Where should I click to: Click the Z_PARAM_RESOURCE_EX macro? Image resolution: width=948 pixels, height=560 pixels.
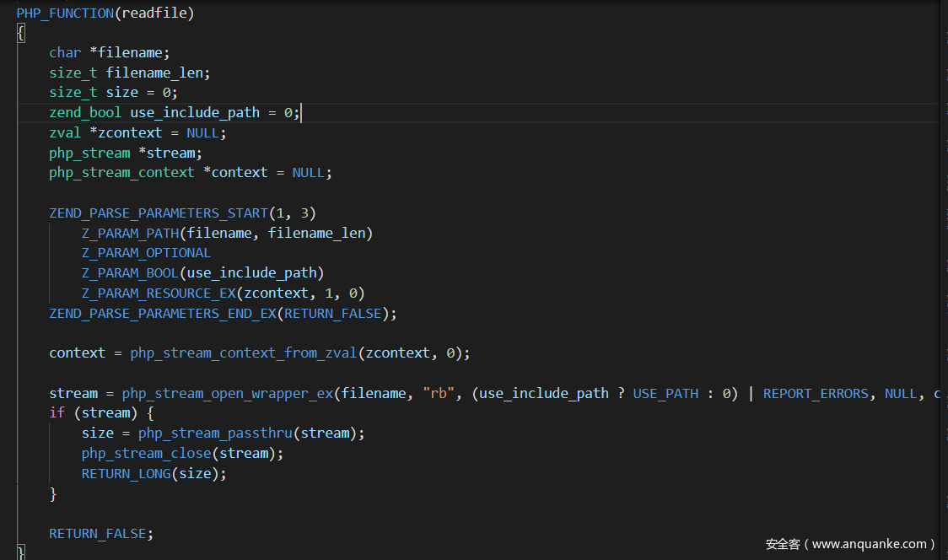click(159, 293)
